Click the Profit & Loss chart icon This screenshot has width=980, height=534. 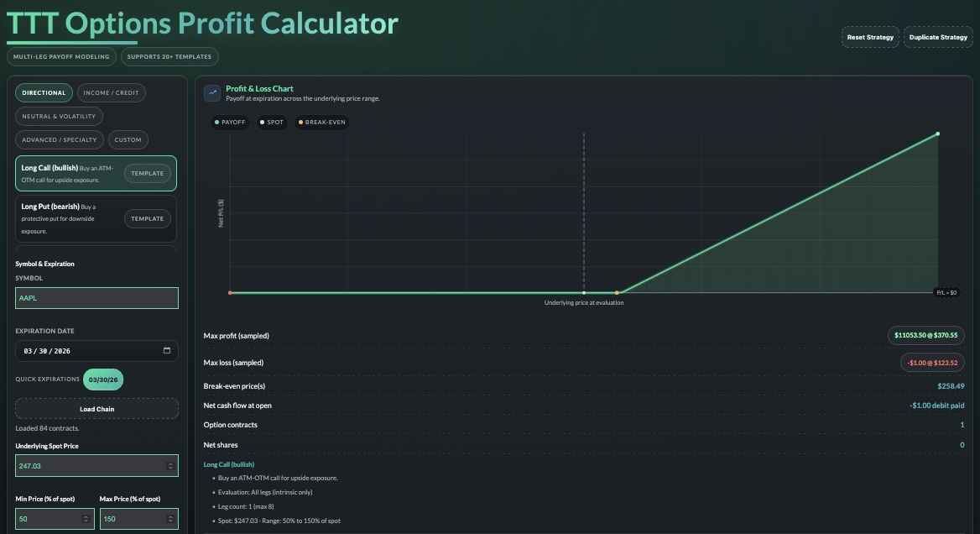[212, 93]
